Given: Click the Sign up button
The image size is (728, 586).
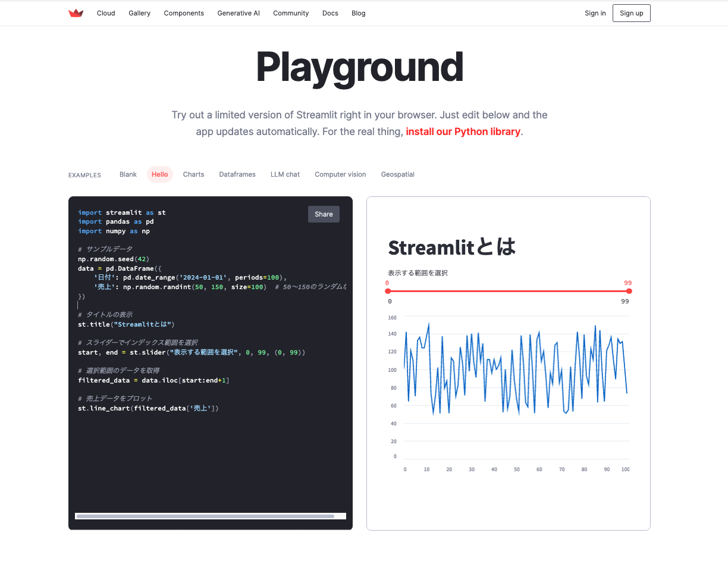Looking at the screenshot, I should 632,13.
